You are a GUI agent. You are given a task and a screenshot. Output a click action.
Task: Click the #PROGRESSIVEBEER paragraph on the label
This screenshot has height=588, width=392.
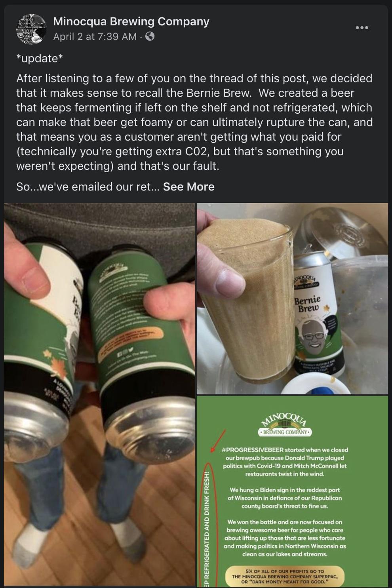click(285, 462)
